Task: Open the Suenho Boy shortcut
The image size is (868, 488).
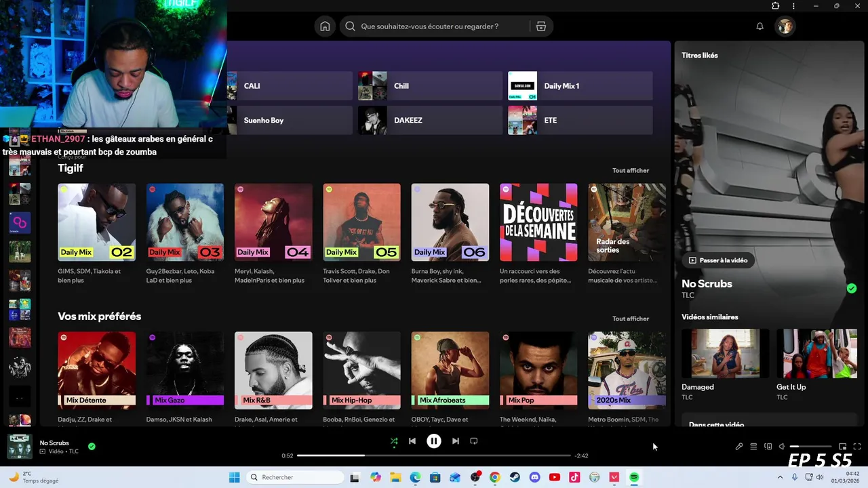Action: tap(290, 121)
